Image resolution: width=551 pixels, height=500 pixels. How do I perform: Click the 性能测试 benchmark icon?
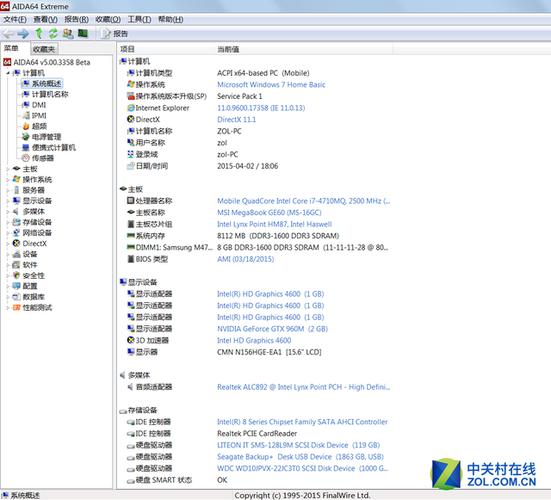16,307
